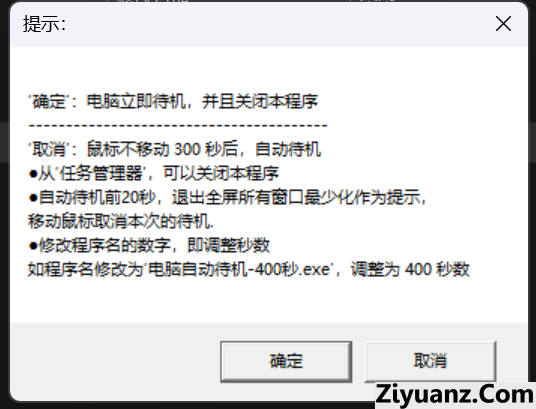The height and width of the screenshot is (409, 536).
Task: Close the 提示 dialog with the X
Action: click(x=503, y=24)
